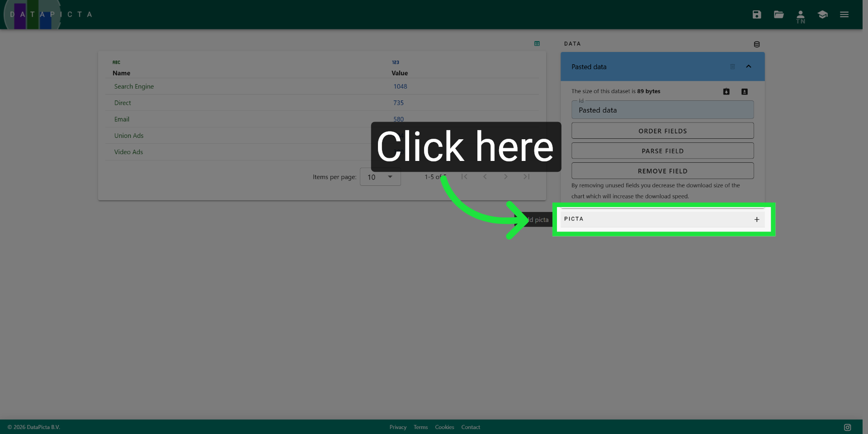
Task: Click the ORDER FIELDS button
Action: pos(662,131)
